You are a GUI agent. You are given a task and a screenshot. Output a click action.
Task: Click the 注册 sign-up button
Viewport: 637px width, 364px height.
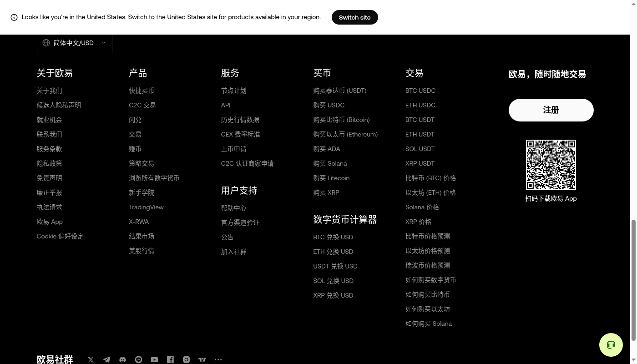click(x=551, y=110)
